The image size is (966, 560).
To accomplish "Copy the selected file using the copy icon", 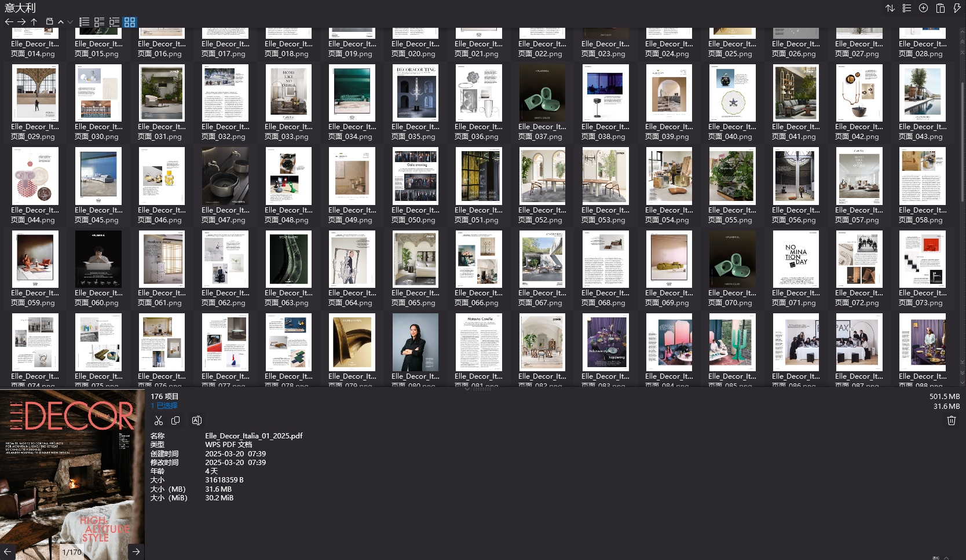I will click(x=175, y=420).
